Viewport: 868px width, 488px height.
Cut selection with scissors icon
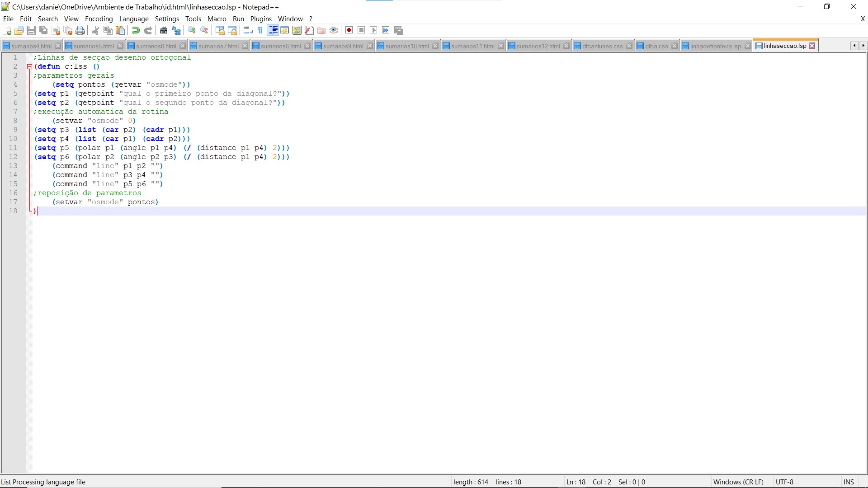point(95,30)
